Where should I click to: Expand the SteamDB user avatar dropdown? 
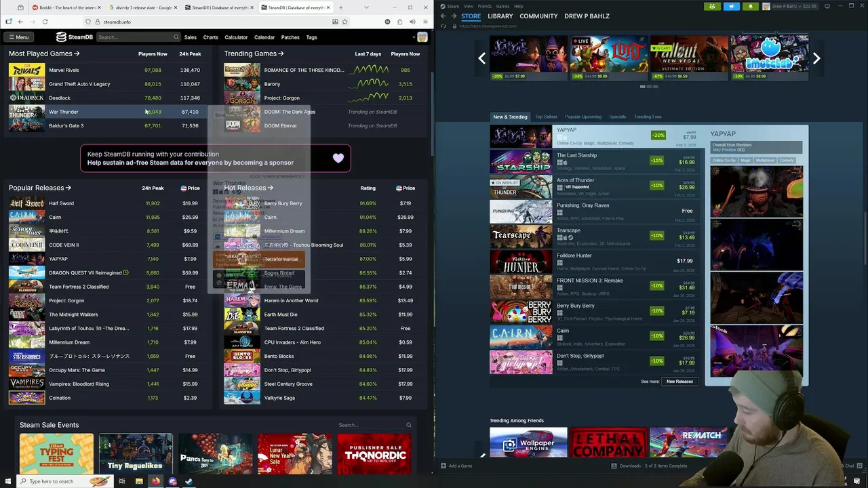pyautogui.click(x=419, y=37)
